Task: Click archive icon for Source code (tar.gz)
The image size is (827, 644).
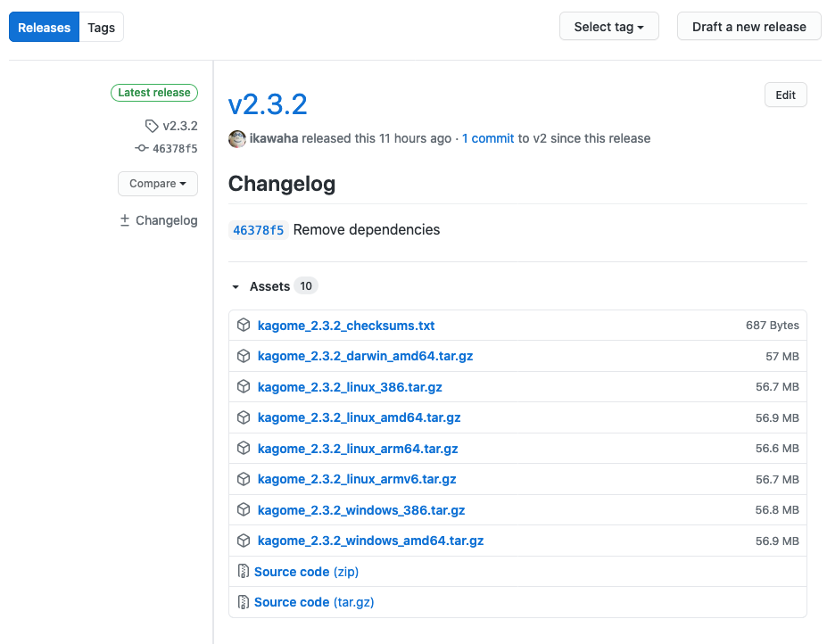Action: pos(244,602)
